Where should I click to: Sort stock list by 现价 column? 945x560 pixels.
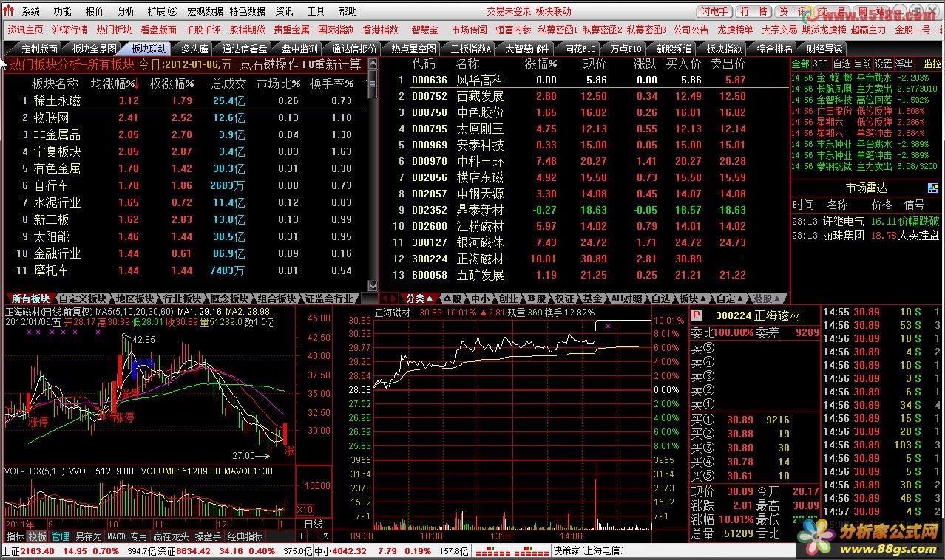pyautogui.click(x=595, y=64)
